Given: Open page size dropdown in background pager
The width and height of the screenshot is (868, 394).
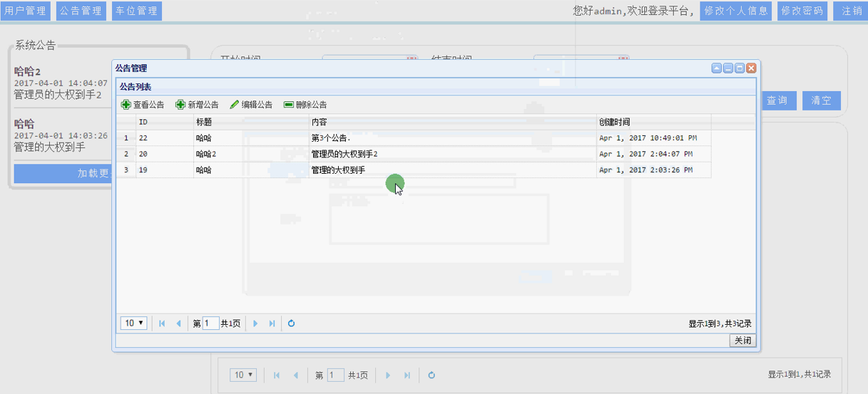Looking at the screenshot, I should coord(243,375).
